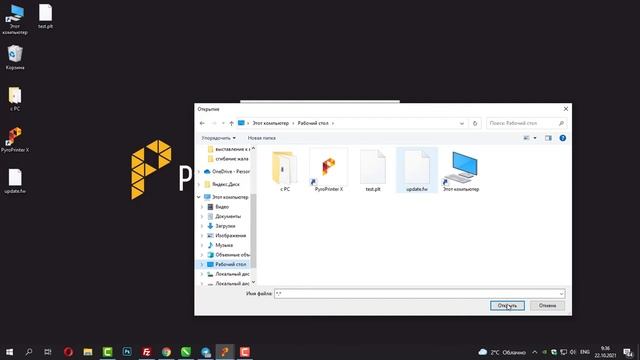Open Google Chrome from the taskbar
The width and height of the screenshot is (640, 360).
166,351
